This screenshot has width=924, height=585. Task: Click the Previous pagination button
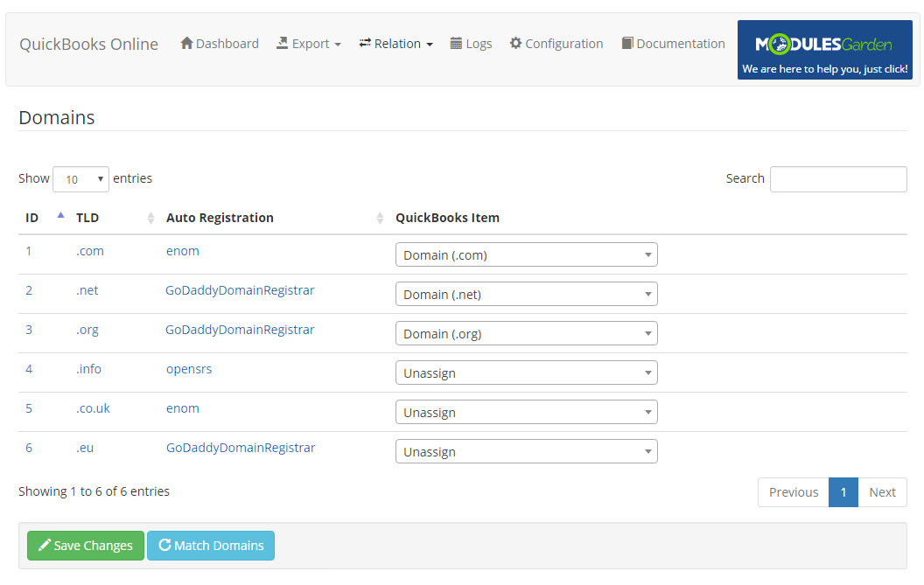pyautogui.click(x=793, y=492)
